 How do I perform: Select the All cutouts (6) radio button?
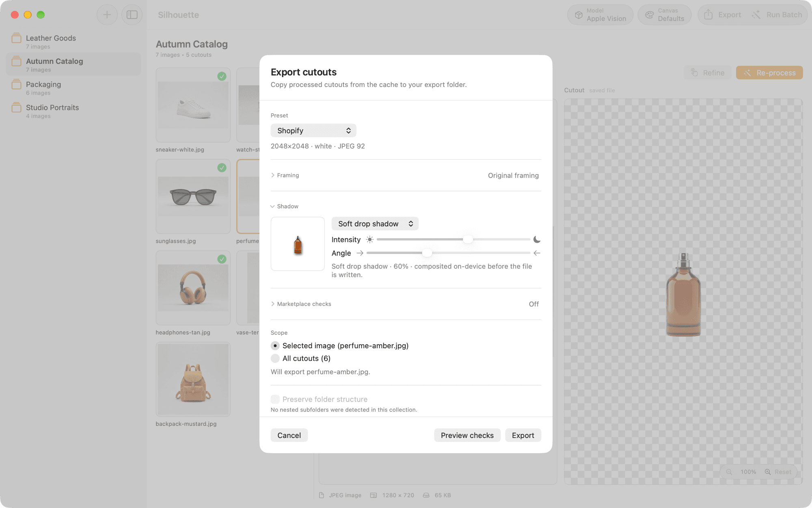tap(275, 358)
